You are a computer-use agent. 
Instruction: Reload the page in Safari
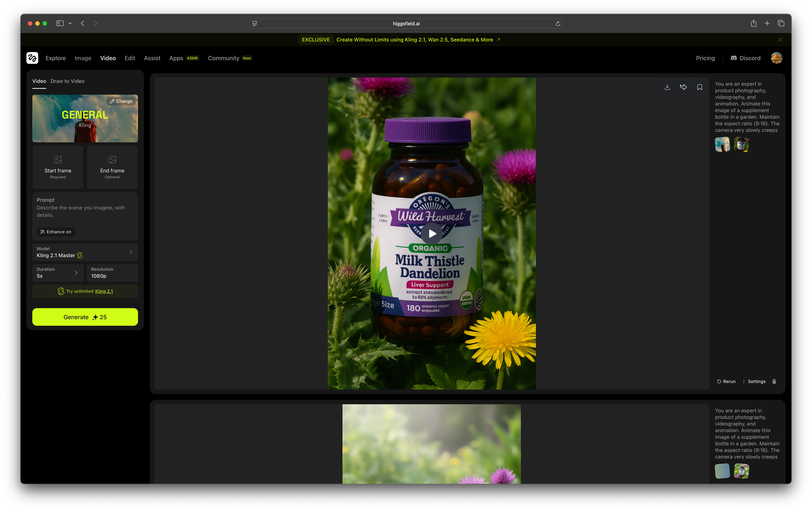click(557, 24)
